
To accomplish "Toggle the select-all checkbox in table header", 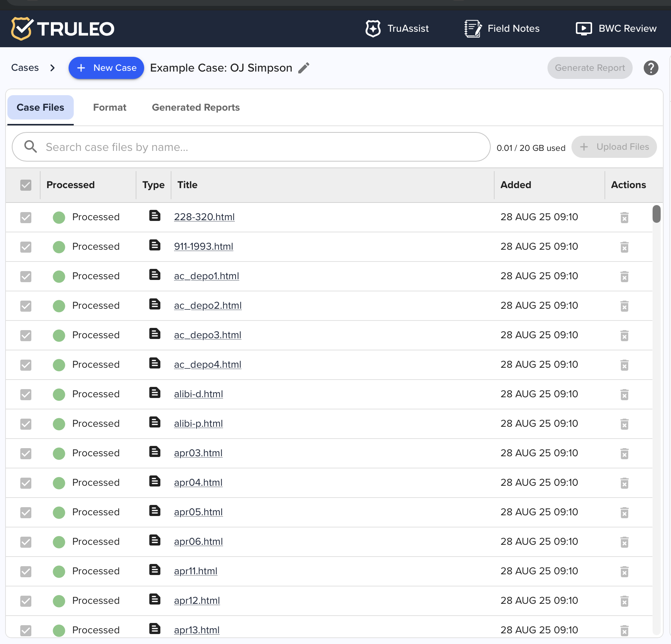I will point(26,185).
